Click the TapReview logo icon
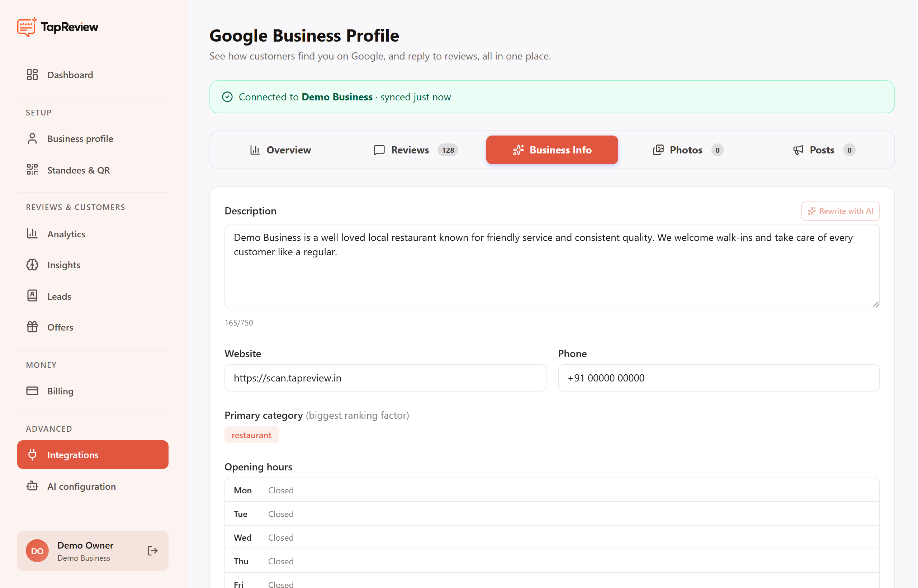Screen dimensions: 918x588 point(27,27)
